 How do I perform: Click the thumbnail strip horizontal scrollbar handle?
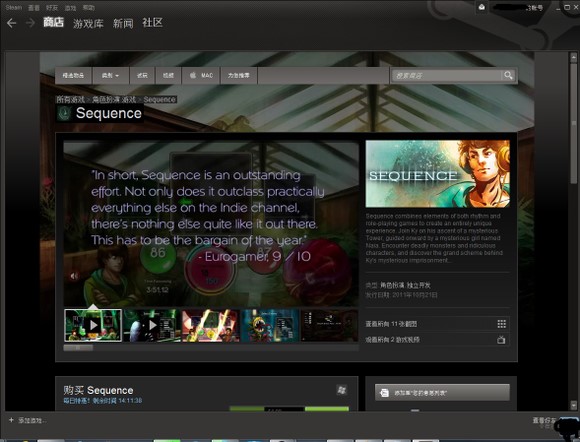point(78,348)
